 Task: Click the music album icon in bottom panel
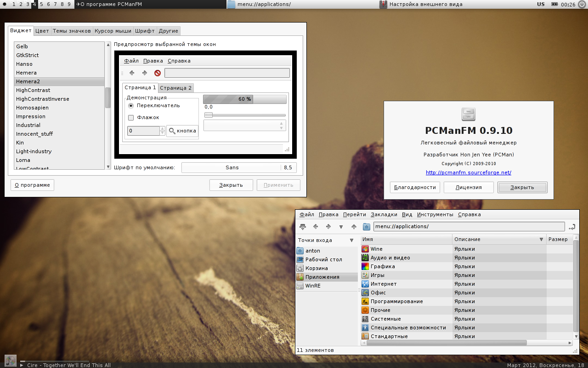click(10, 361)
